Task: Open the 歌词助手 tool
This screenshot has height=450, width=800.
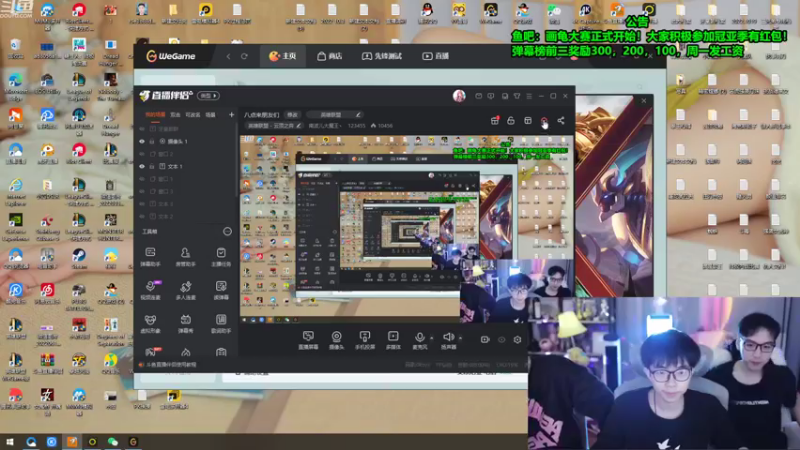Action: pos(221,323)
